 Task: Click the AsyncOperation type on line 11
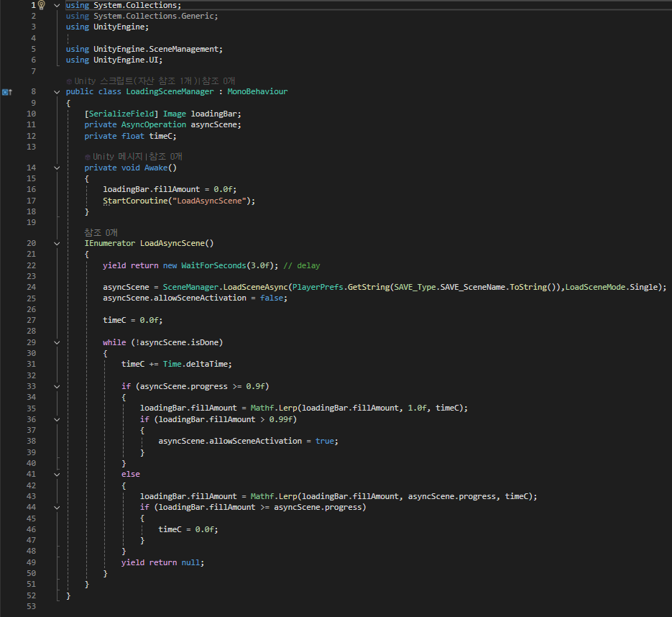point(153,125)
